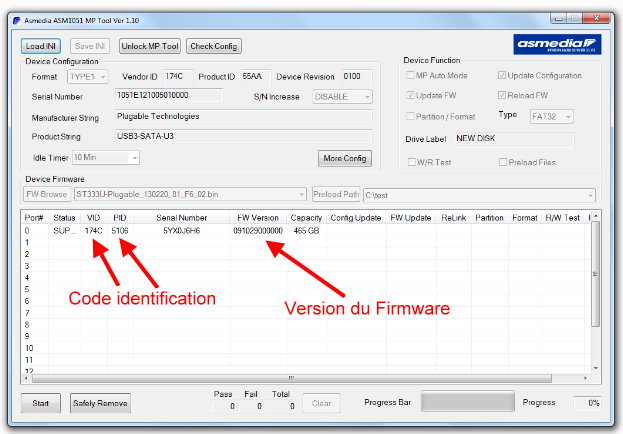
Task: Click the PID column header
Action: click(x=120, y=218)
